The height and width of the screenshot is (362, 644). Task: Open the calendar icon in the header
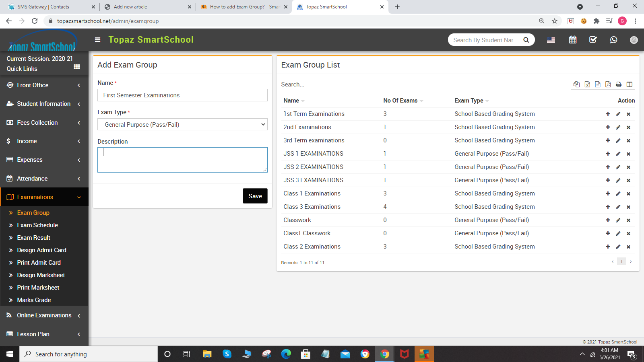click(572, 39)
